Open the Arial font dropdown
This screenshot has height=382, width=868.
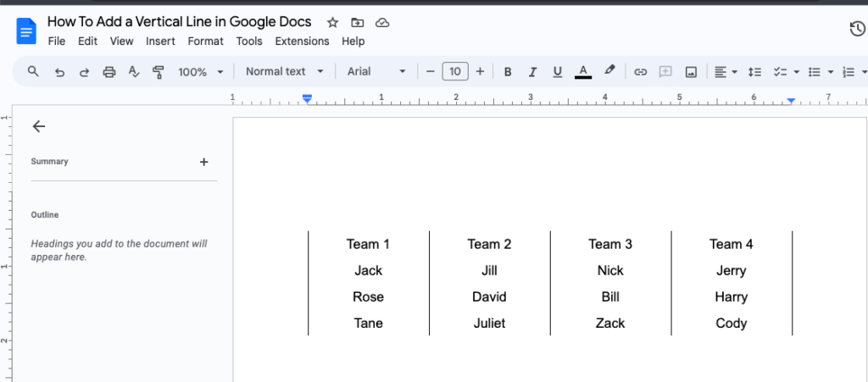[376, 72]
